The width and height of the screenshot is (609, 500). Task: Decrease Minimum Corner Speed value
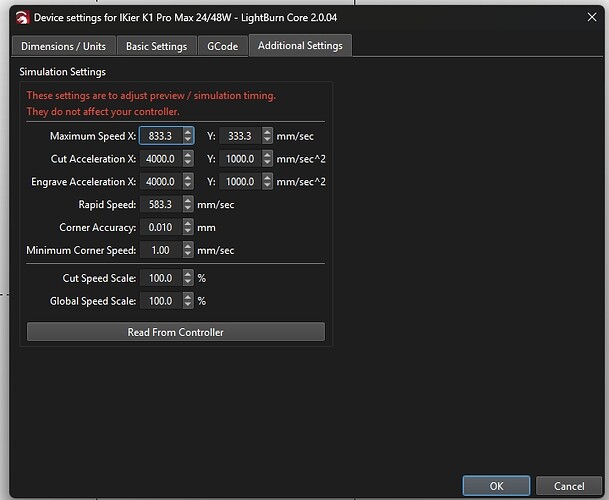click(188, 254)
